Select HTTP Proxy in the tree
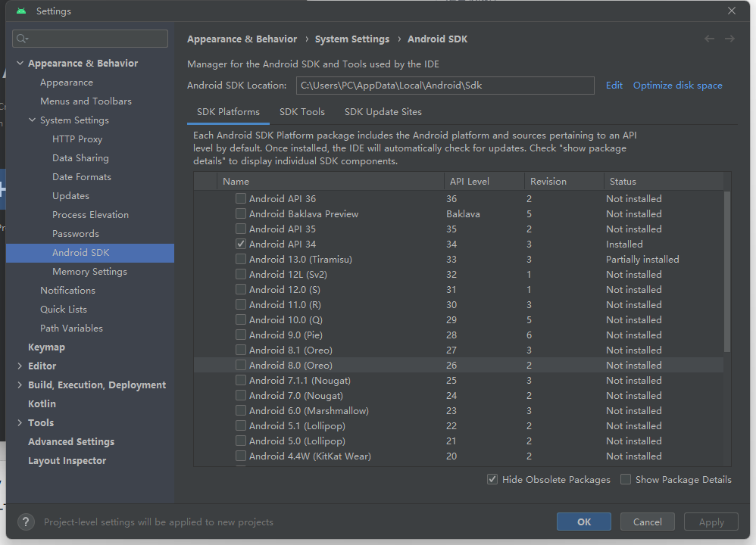The width and height of the screenshot is (756, 545). (77, 139)
